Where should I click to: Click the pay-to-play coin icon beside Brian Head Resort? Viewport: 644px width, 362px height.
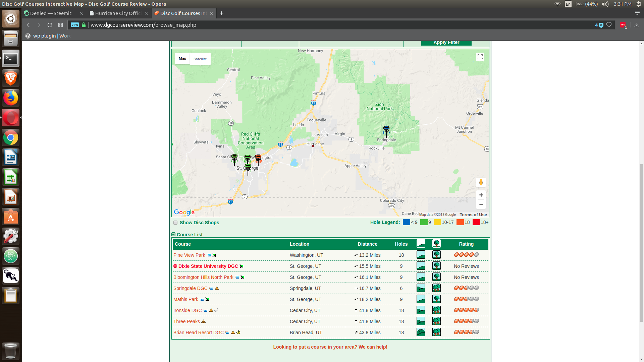[x=238, y=333]
